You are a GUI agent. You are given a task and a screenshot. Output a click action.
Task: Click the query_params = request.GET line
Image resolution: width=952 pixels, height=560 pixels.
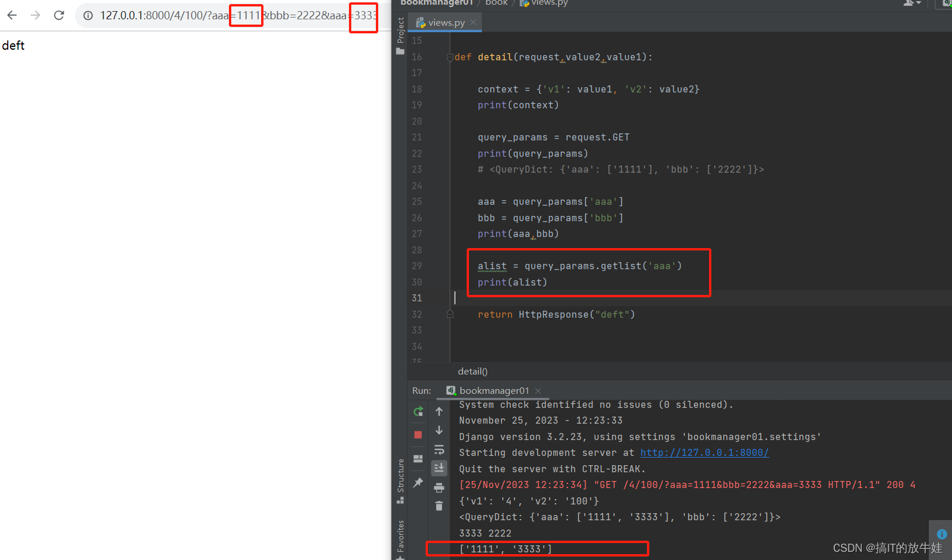click(553, 138)
